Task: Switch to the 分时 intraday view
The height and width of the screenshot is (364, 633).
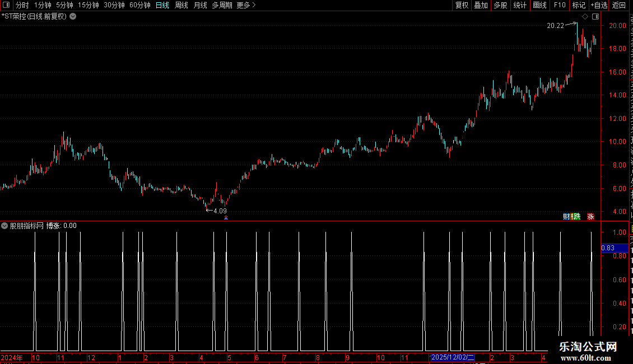Action: click(x=22, y=5)
